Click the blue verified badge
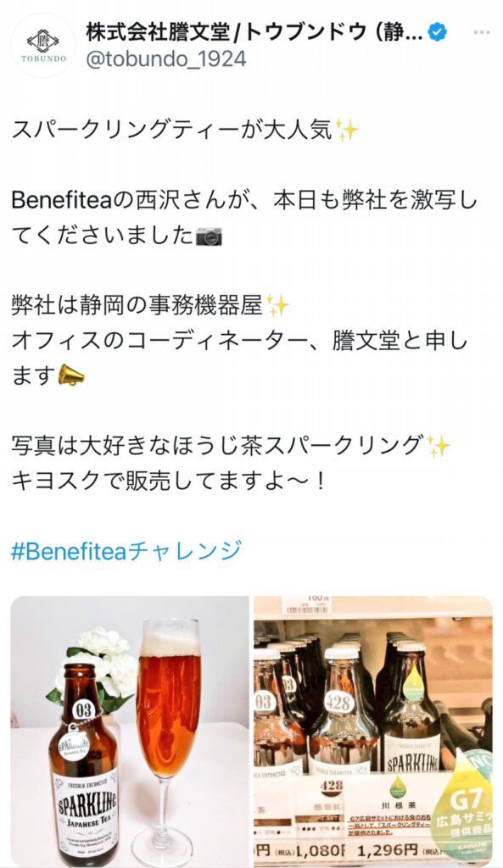 click(438, 33)
